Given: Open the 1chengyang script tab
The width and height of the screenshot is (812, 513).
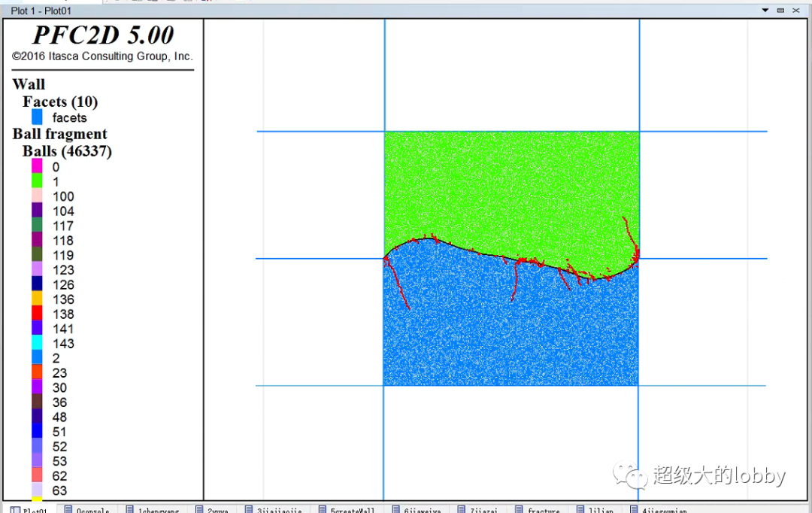Looking at the screenshot, I should click(153, 510).
